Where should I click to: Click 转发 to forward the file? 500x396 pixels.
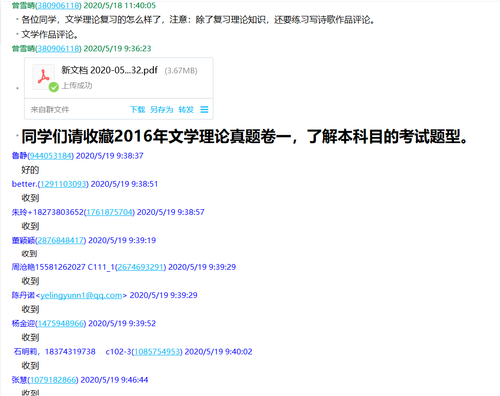[x=186, y=109]
